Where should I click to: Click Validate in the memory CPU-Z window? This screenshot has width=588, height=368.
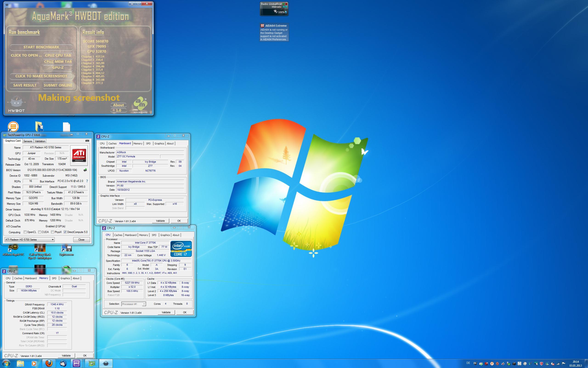point(66,356)
